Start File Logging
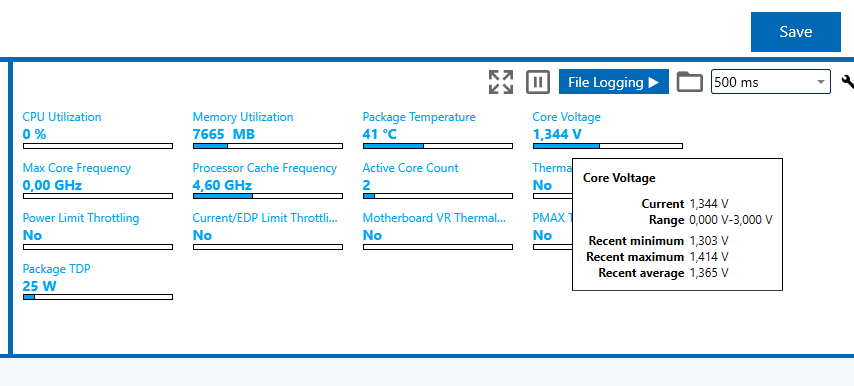 tap(613, 82)
